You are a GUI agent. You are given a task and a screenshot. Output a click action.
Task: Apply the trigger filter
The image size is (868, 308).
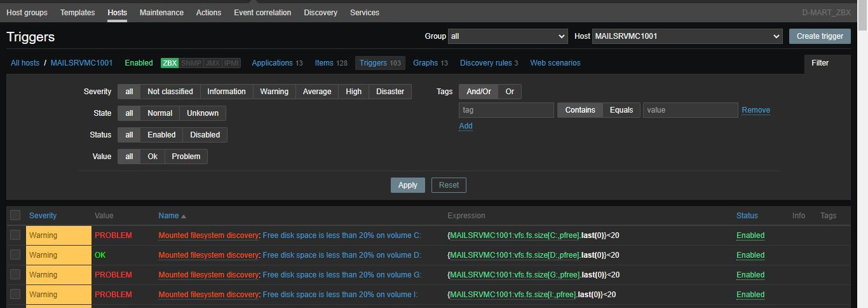click(407, 185)
